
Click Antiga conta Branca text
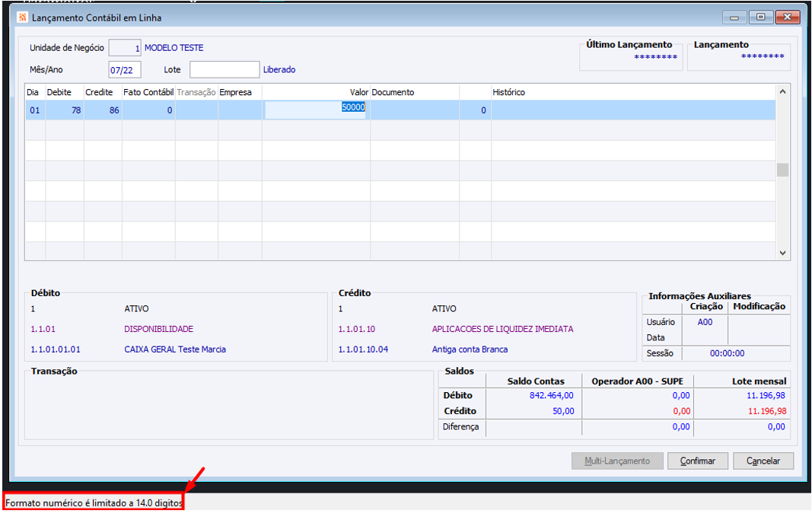click(470, 349)
